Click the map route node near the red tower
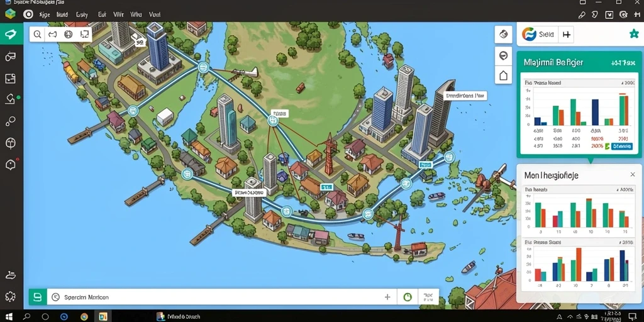644x322 pixels. pos(272,120)
